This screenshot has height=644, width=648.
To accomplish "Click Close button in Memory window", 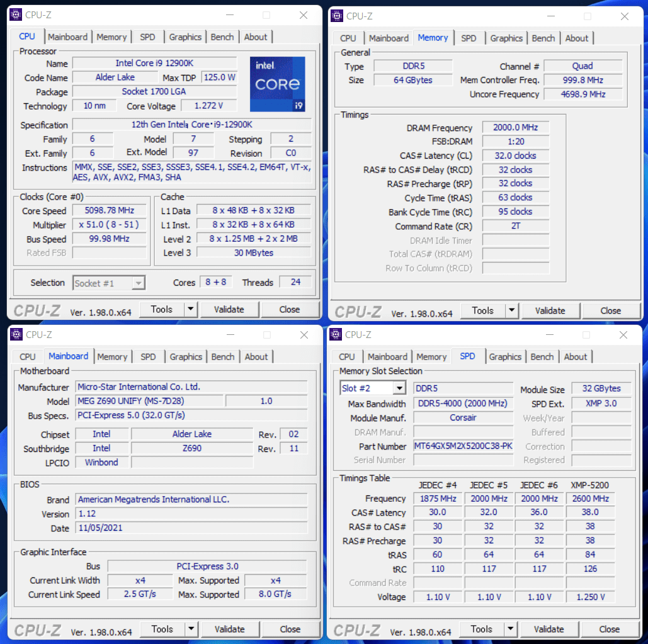I will (x=610, y=310).
